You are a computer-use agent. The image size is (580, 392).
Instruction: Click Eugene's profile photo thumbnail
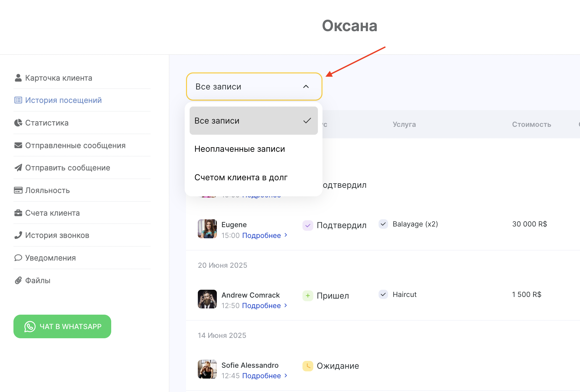pos(207,229)
